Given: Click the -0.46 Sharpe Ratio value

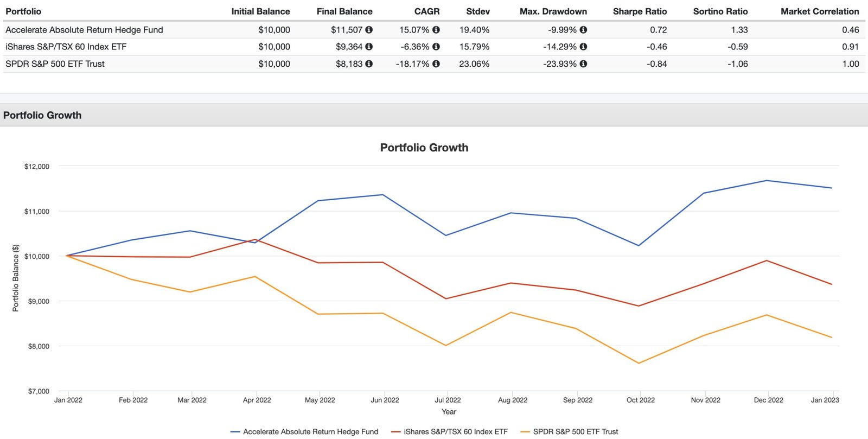Looking at the screenshot, I should [x=656, y=47].
